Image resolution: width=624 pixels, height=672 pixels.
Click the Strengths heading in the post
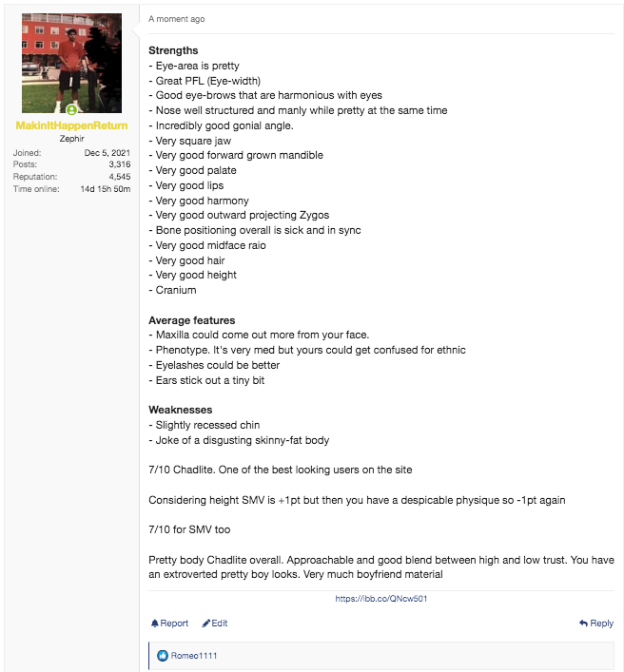point(173,50)
